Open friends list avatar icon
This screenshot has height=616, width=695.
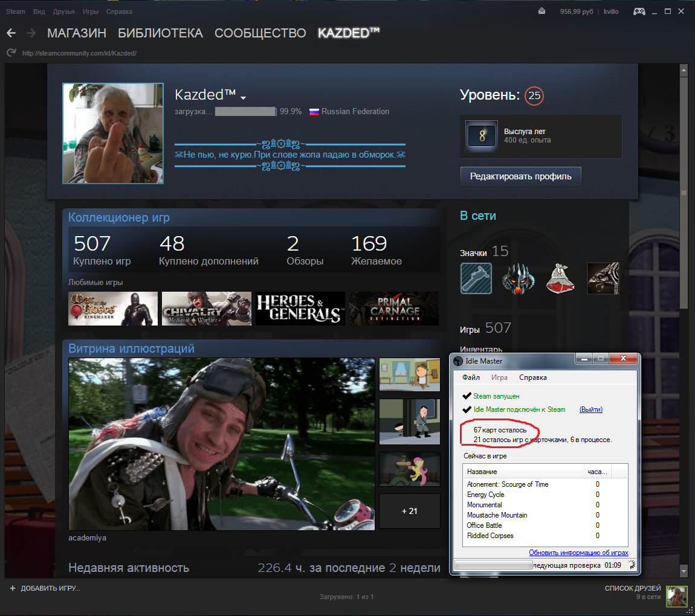pyautogui.click(x=677, y=596)
